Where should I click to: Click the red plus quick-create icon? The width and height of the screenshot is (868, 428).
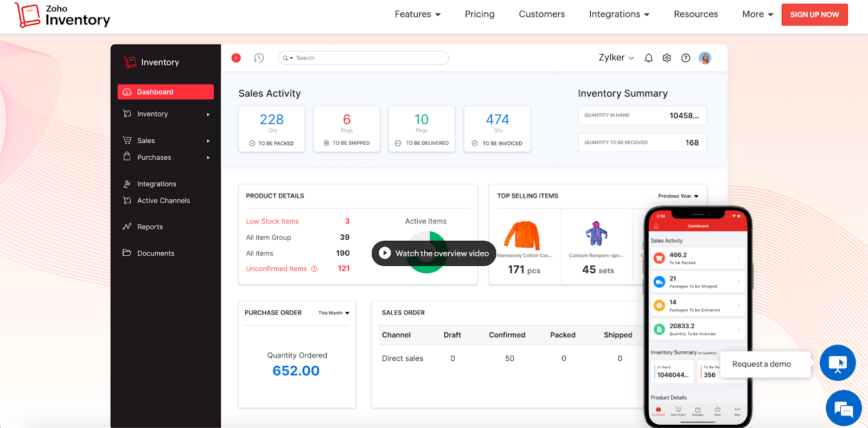click(x=236, y=58)
